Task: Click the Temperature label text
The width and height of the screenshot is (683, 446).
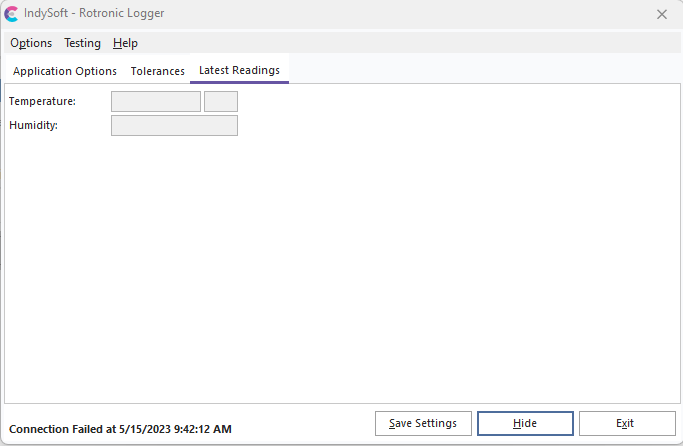Action: [x=42, y=101]
